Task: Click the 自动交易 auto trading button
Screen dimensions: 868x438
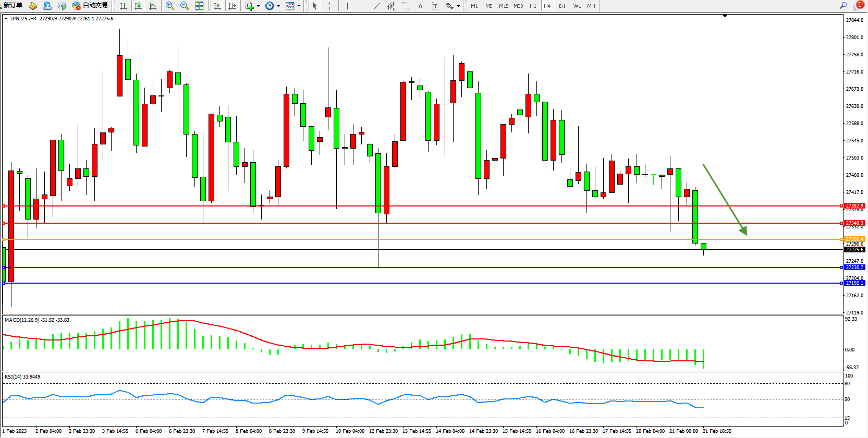Action: 90,6
